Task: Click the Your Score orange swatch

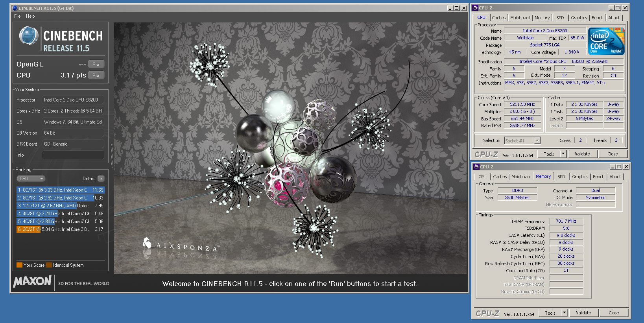Action: [x=19, y=265]
